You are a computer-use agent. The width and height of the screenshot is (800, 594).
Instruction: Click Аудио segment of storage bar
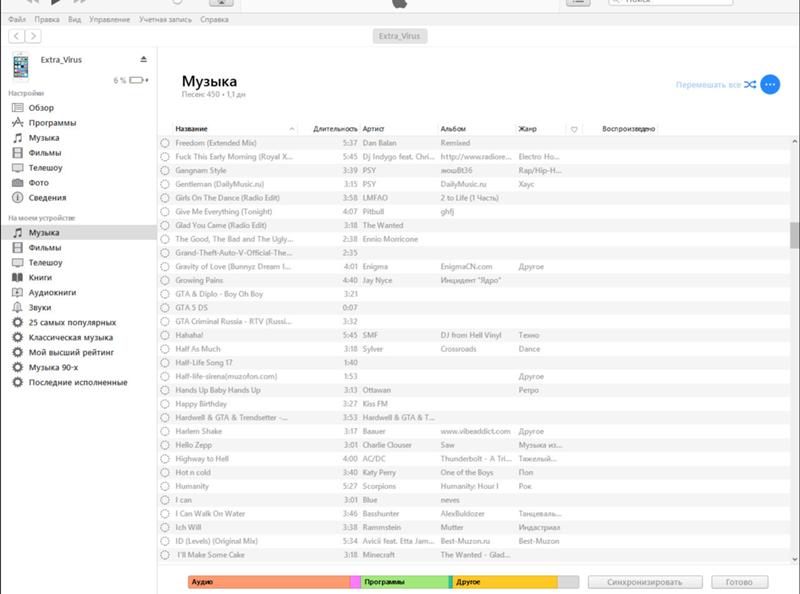pos(269,582)
